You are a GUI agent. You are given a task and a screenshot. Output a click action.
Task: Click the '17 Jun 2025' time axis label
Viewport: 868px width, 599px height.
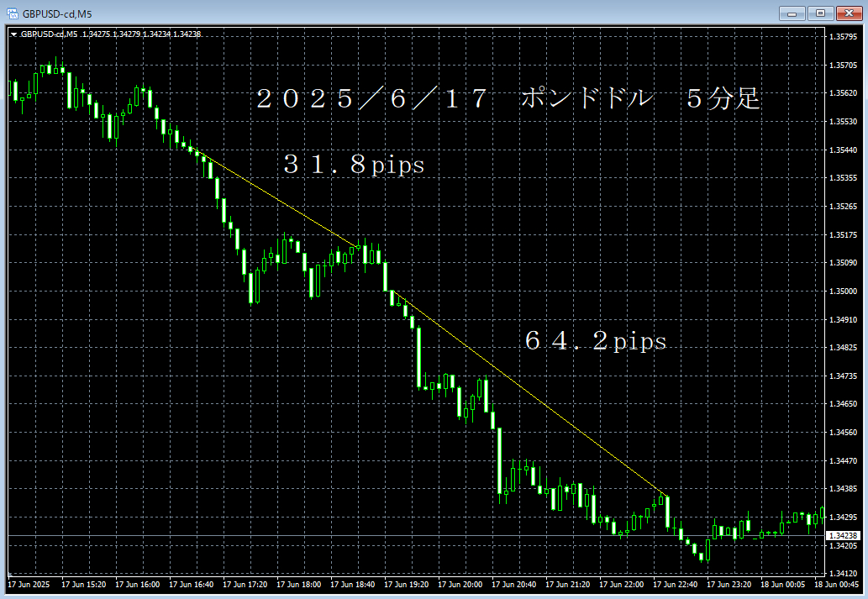click(29, 585)
